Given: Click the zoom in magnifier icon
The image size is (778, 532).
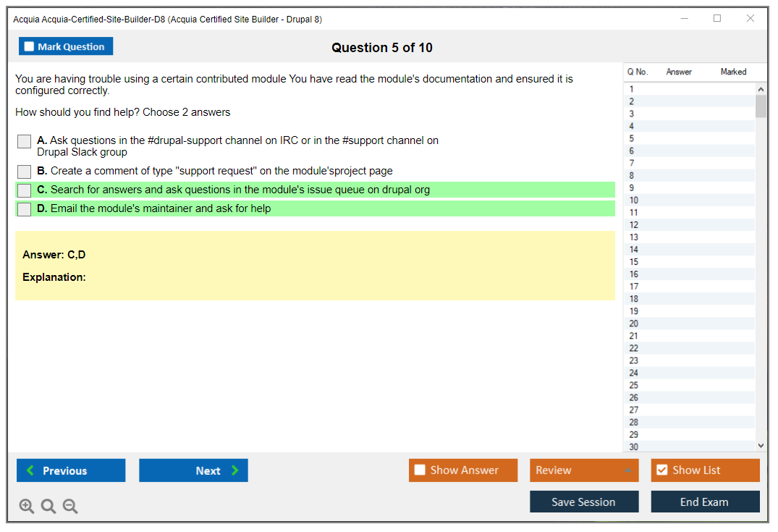Looking at the screenshot, I should click(27, 507).
